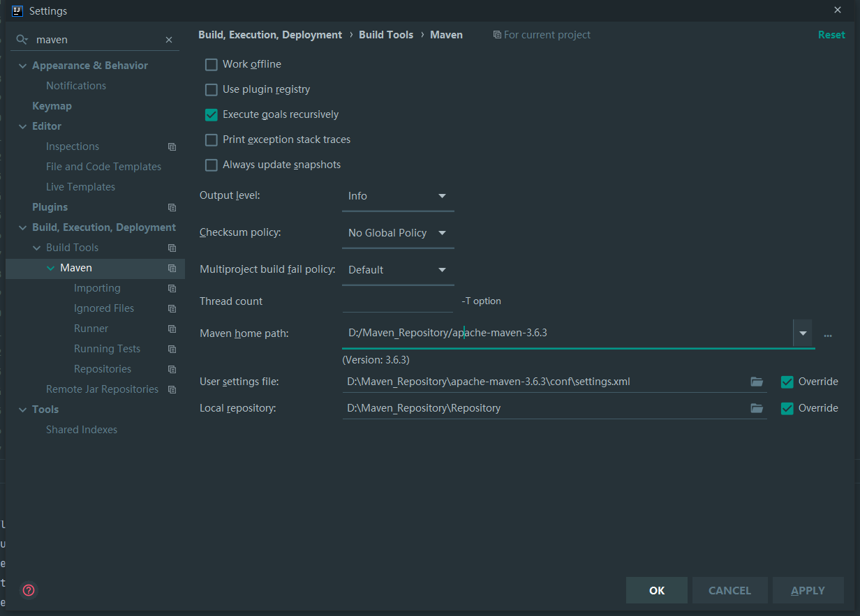Click the CANCEL button
The height and width of the screenshot is (616, 860).
(730, 590)
